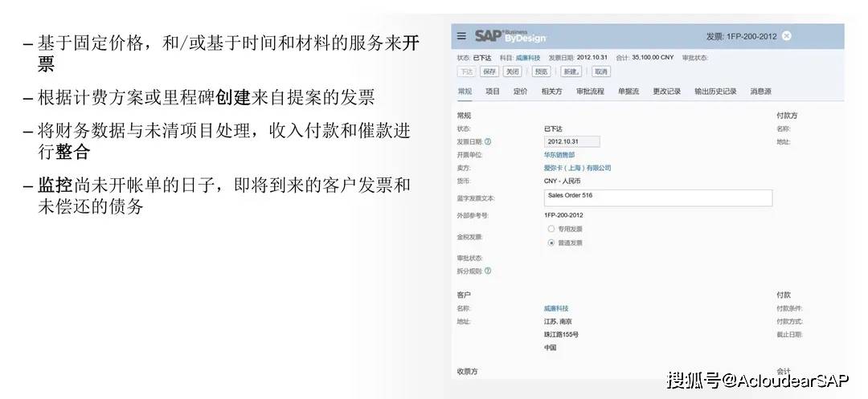Open the seller company link 爱弥卡（上海）有限公司
868x399 pixels.
(x=577, y=168)
